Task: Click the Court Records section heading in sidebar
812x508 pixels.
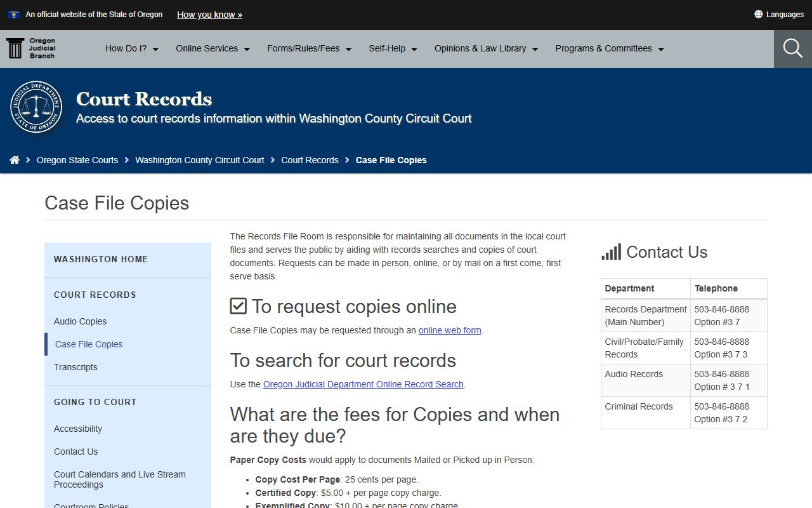Action: pyautogui.click(x=95, y=295)
